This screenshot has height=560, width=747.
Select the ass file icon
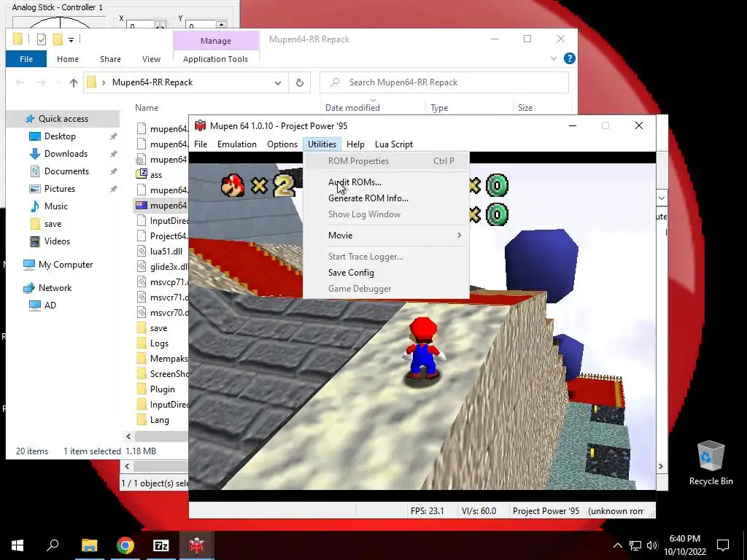point(142,174)
